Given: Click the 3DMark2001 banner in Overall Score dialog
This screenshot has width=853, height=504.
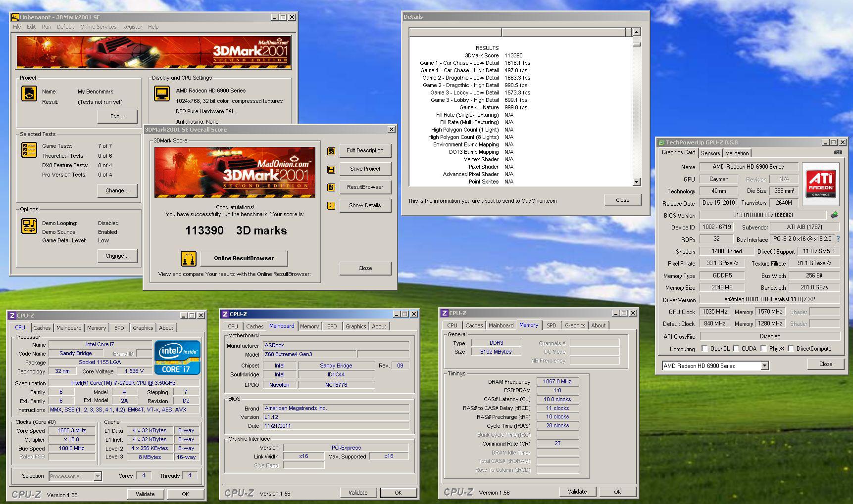Looking at the screenshot, I should pyautogui.click(x=235, y=172).
